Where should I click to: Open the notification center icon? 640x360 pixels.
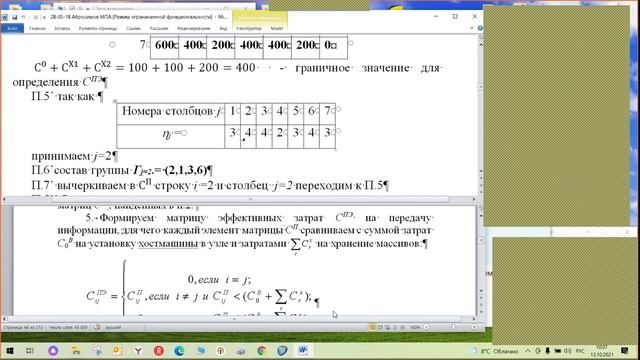624,351
